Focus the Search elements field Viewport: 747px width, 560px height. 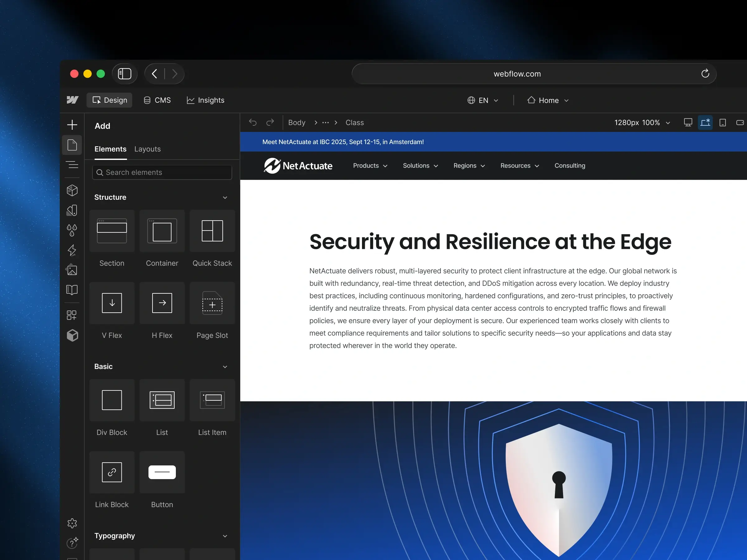(x=162, y=172)
